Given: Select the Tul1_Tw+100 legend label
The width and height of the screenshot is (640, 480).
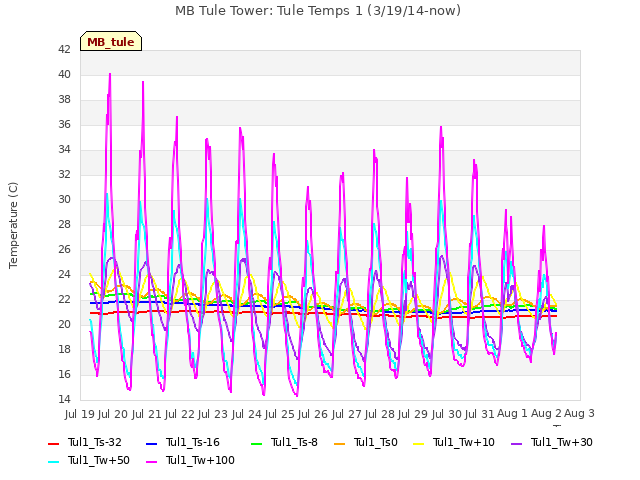Looking at the screenshot, I should [200, 460].
